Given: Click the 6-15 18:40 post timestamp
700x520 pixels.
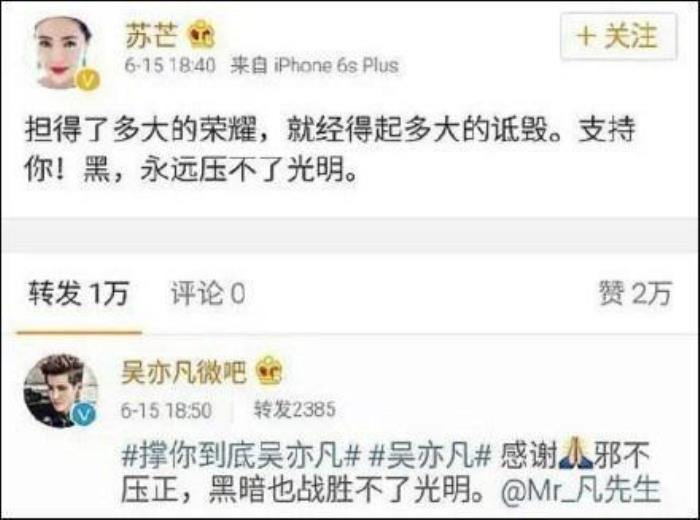Looking at the screenshot, I should (170, 66).
